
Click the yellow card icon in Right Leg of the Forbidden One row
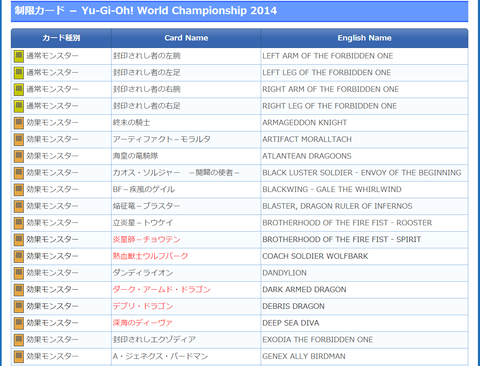[19, 106]
